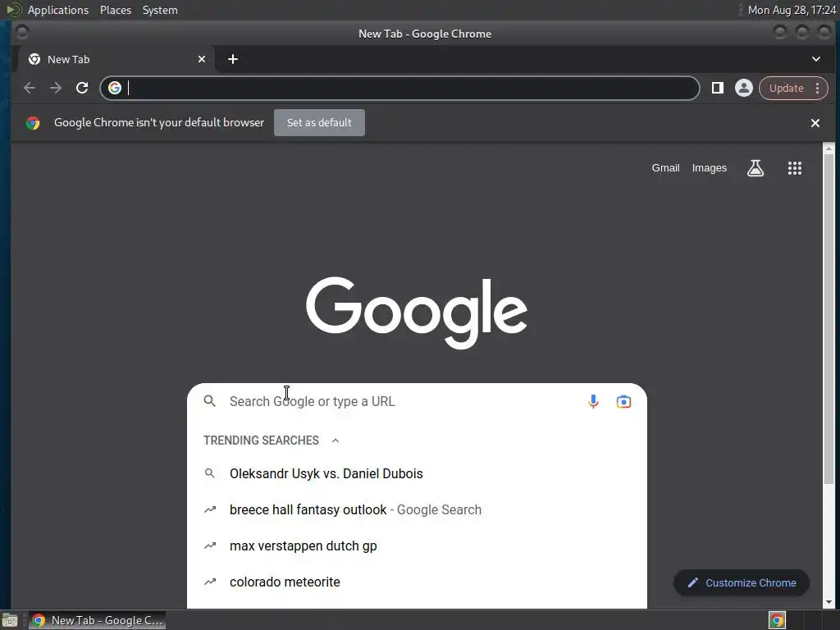Open the Applications menu
The height and width of the screenshot is (630, 840).
[x=58, y=10]
